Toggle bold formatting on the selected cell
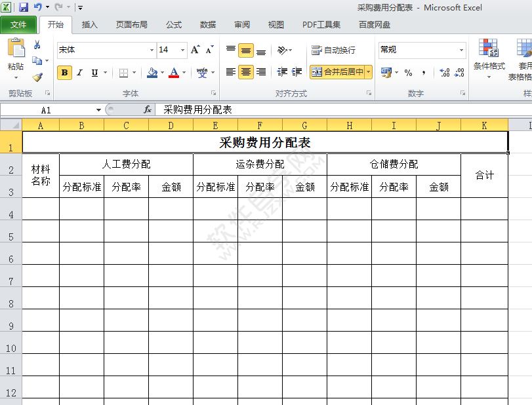532x405 pixels. point(64,73)
